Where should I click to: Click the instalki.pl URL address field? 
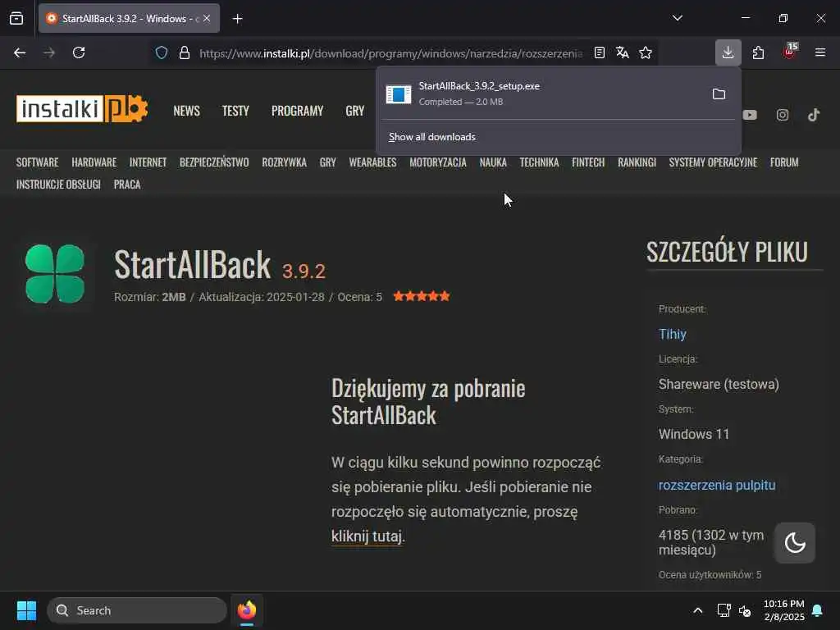click(390, 53)
